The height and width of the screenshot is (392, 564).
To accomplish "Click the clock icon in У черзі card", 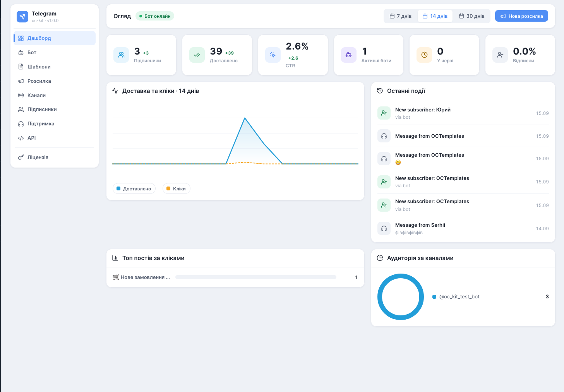I will pyautogui.click(x=424, y=55).
